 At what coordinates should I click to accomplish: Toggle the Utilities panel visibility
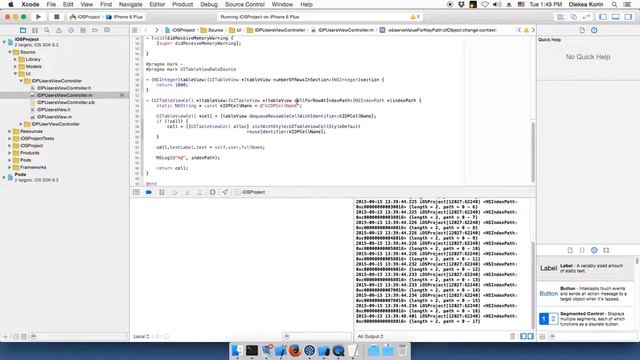(628, 17)
